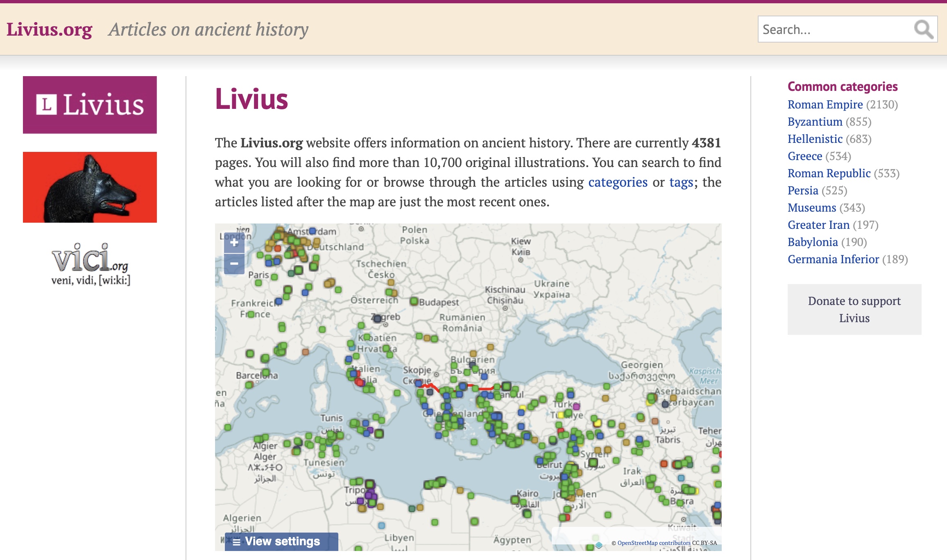Open the map View settings
Image resolution: width=947 pixels, height=560 pixels.
[x=281, y=541]
